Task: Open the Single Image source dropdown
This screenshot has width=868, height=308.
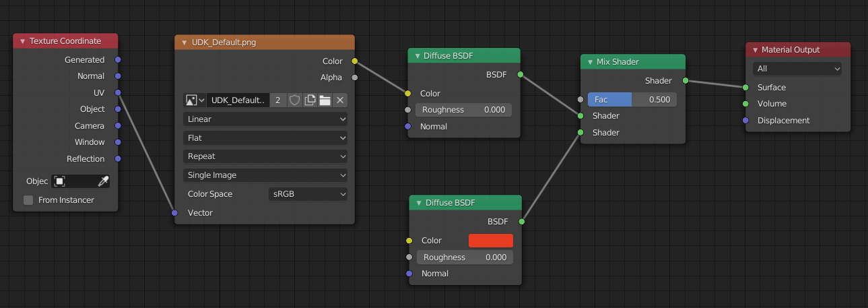Action: point(265,175)
